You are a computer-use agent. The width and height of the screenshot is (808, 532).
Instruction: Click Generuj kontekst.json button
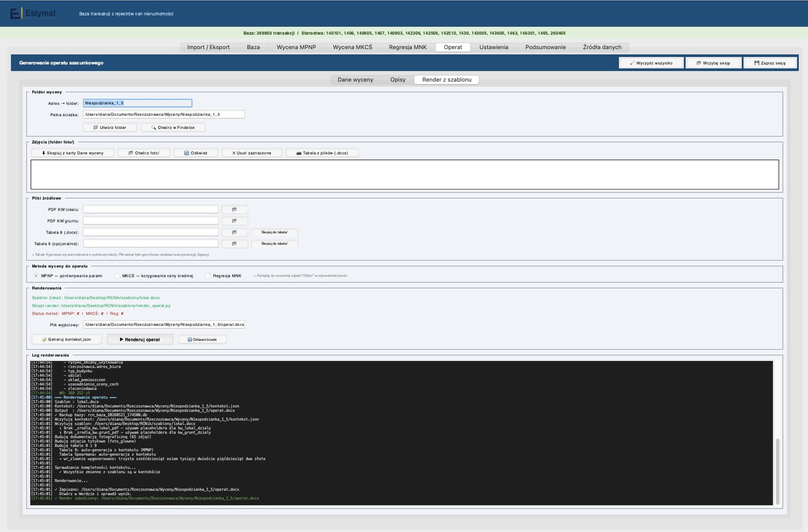pos(66,339)
